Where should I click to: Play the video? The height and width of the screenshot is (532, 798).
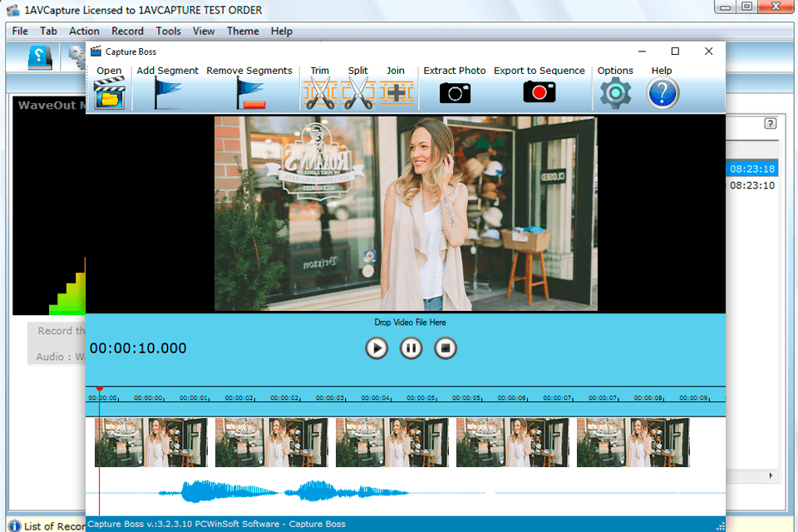[377, 348]
